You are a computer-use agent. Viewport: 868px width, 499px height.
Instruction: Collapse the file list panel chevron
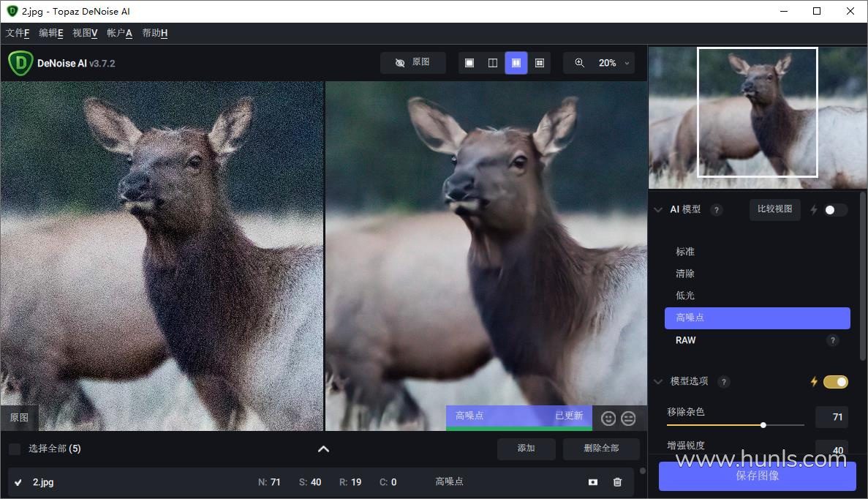click(323, 449)
